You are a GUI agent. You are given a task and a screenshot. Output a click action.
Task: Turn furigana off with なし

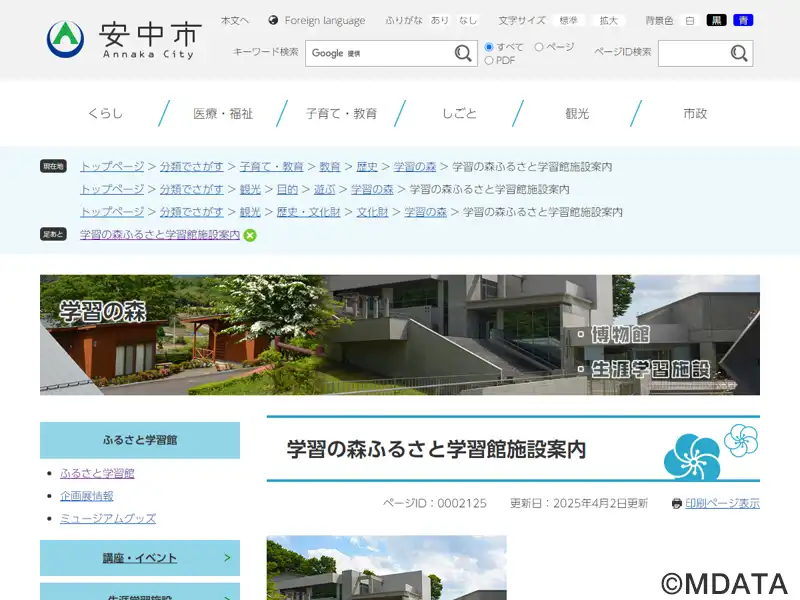467,20
